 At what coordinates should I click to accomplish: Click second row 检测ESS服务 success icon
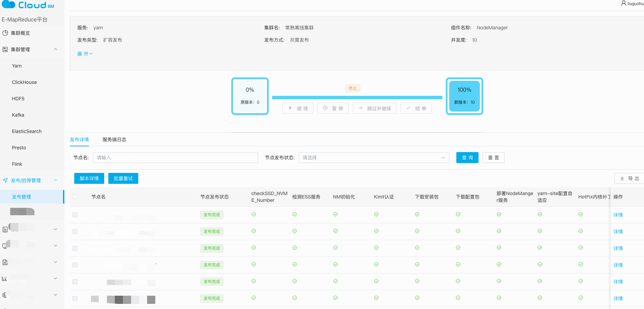point(295,231)
